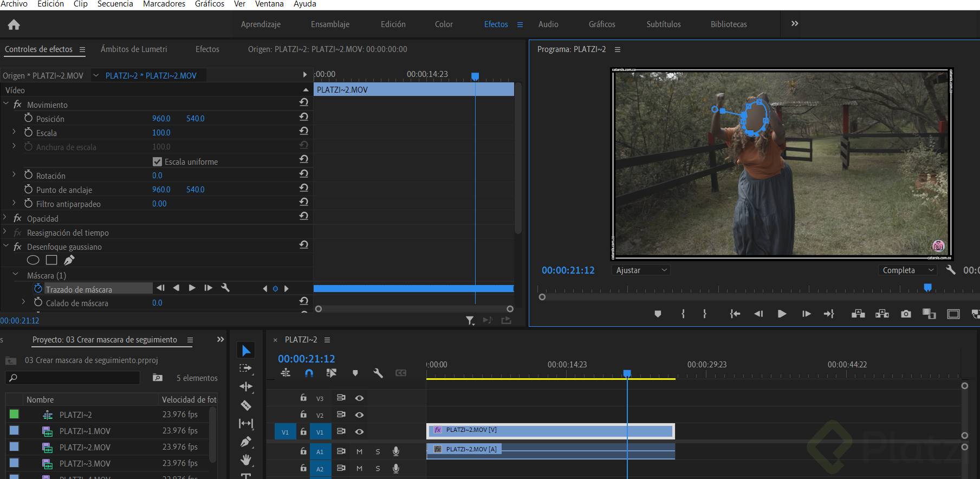Image resolution: width=980 pixels, height=479 pixels.
Task: Open the Ajustar zoom level dropdown
Action: (641, 270)
